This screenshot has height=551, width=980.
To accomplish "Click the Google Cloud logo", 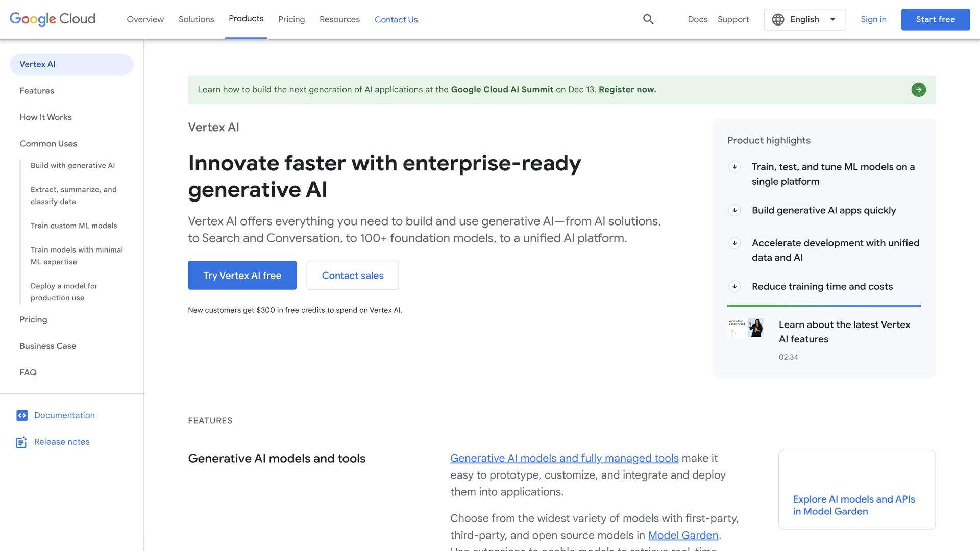I will pos(52,19).
